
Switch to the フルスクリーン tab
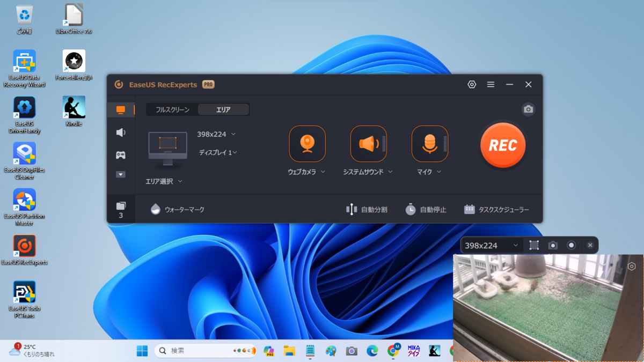[172, 109]
